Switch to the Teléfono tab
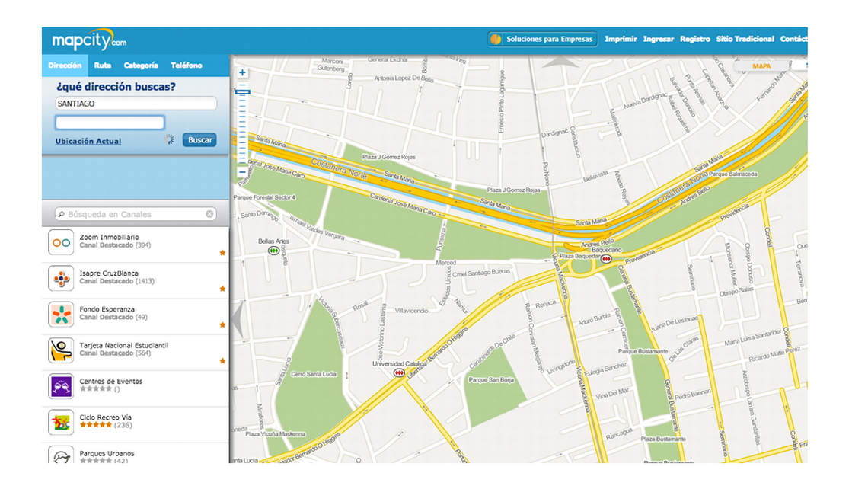This screenshot has height=489, width=868. pyautogui.click(x=187, y=66)
